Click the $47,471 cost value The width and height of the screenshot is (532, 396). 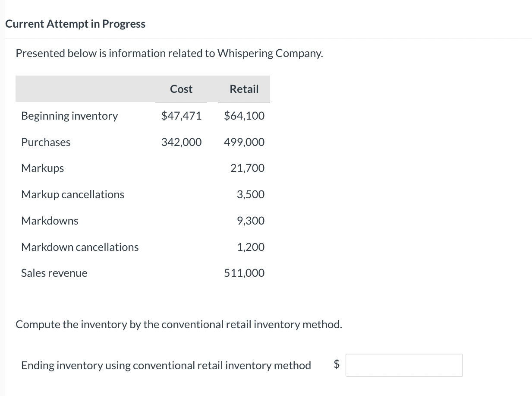(x=181, y=115)
